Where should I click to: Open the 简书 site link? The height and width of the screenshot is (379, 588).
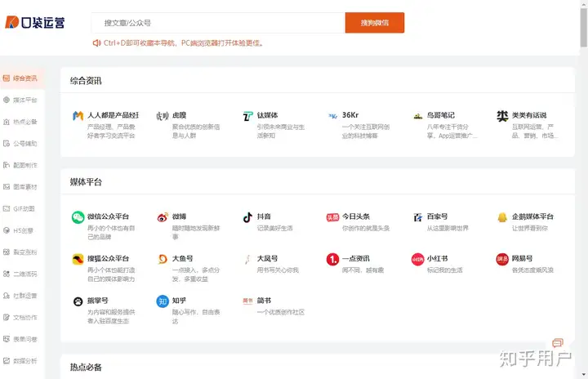coord(264,301)
